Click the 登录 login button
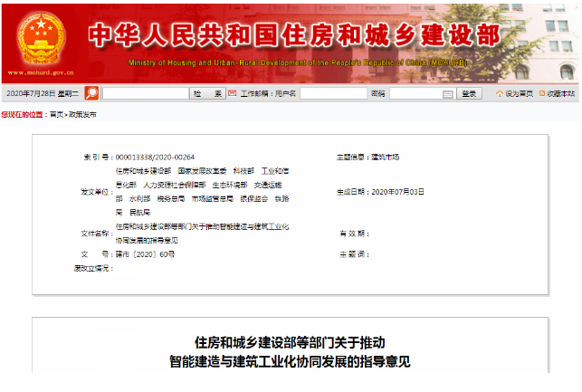 point(469,93)
